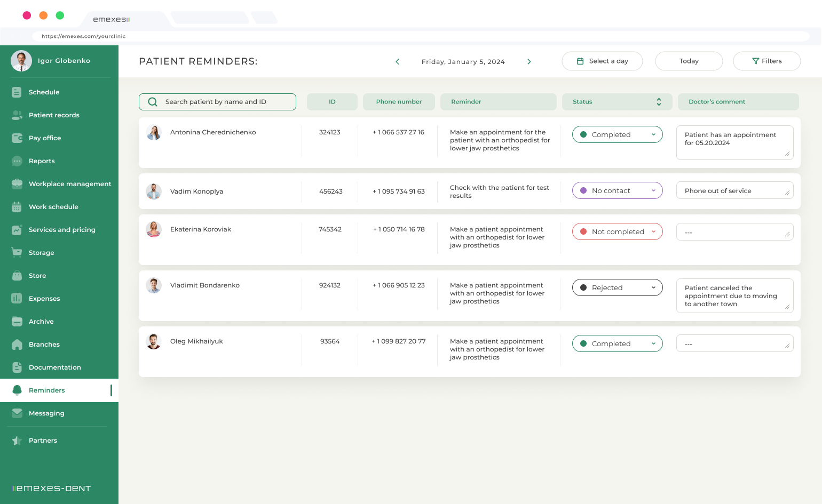The width and height of the screenshot is (822, 504).
Task: Click the Select a day button
Action: coord(602,61)
